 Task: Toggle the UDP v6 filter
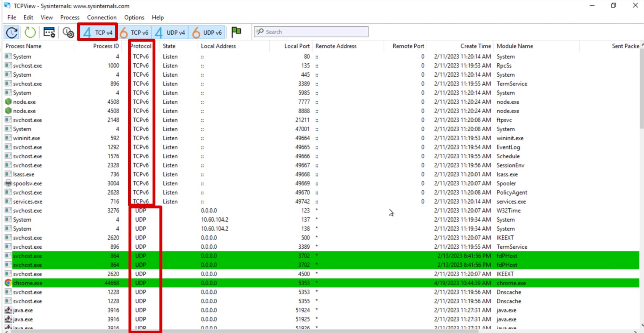pyautogui.click(x=207, y=32)
